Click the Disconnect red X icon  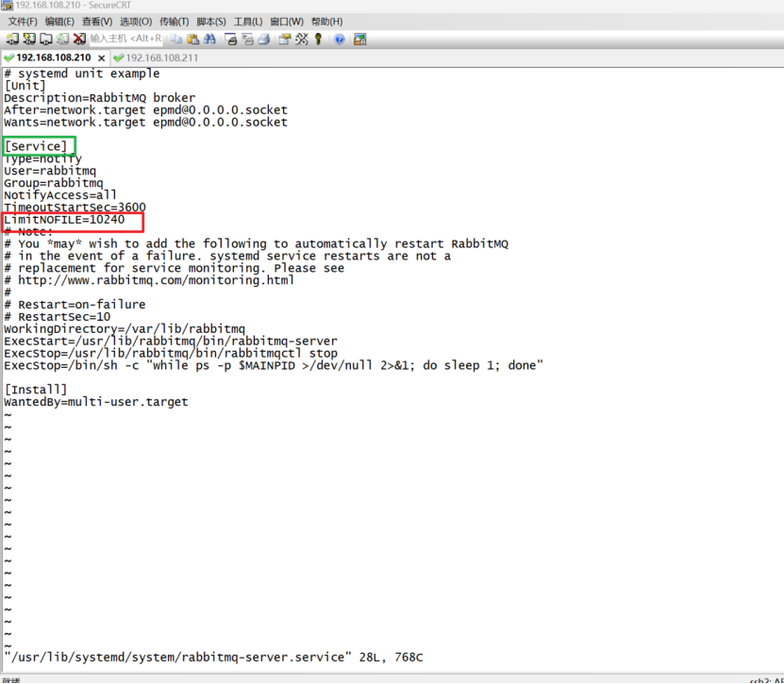click(x=79, y=39)
